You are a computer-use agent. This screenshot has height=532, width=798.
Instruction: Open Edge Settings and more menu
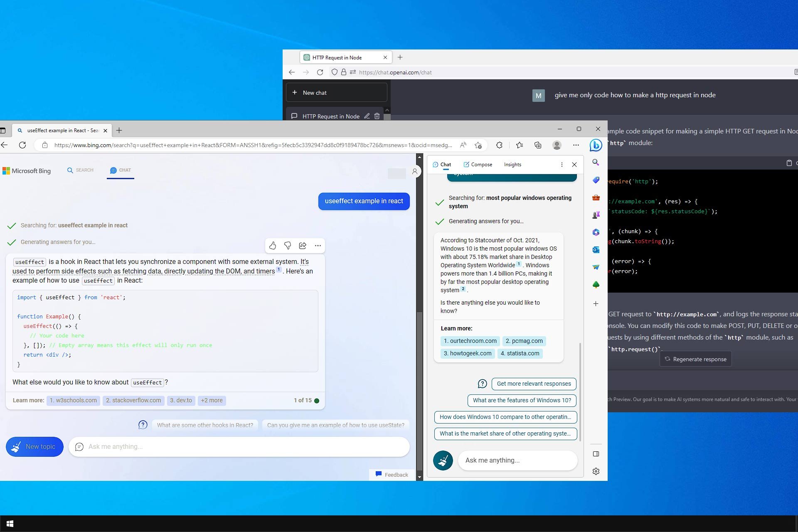pos(576,145)
